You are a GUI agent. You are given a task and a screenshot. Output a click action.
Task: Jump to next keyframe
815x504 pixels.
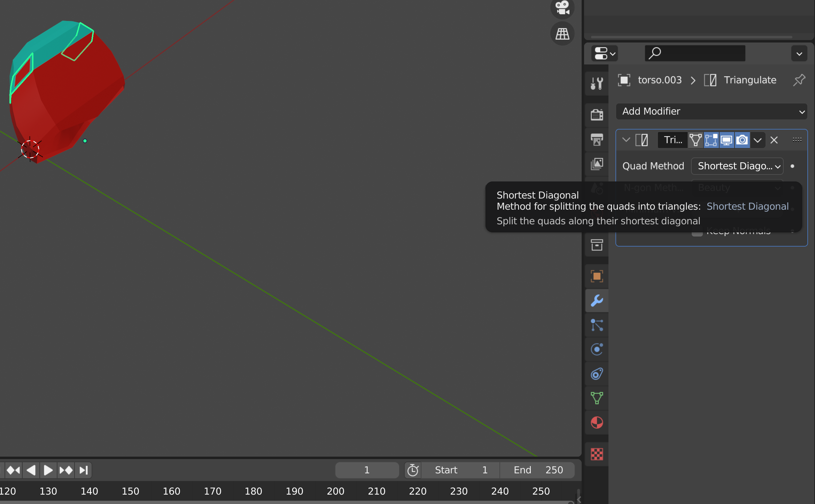pyautogui.click(x=66, y=470)
